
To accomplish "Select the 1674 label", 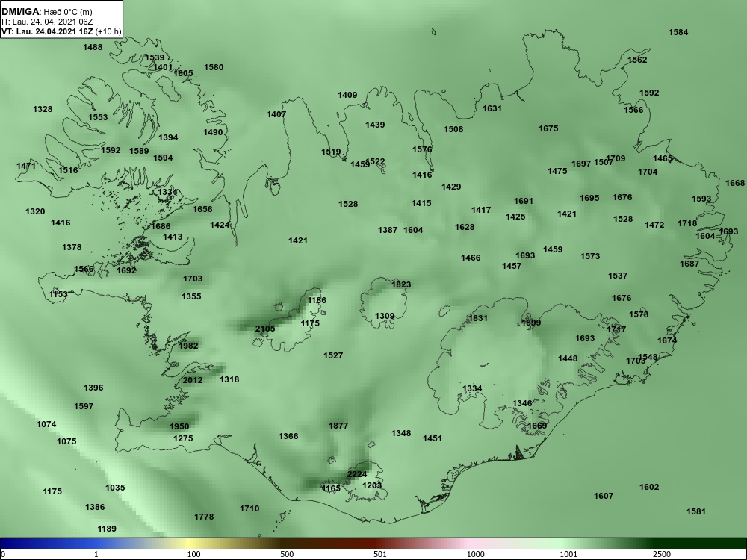I will coord(667,340).
